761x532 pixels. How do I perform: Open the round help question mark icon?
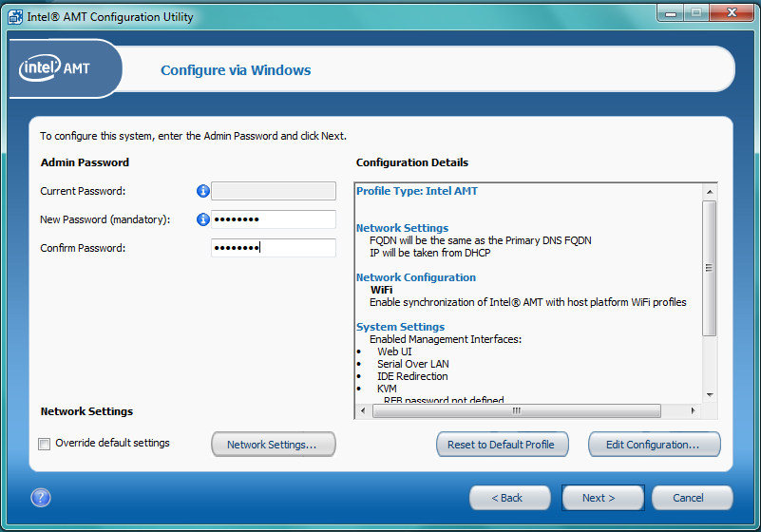click(x=41, y=498)
